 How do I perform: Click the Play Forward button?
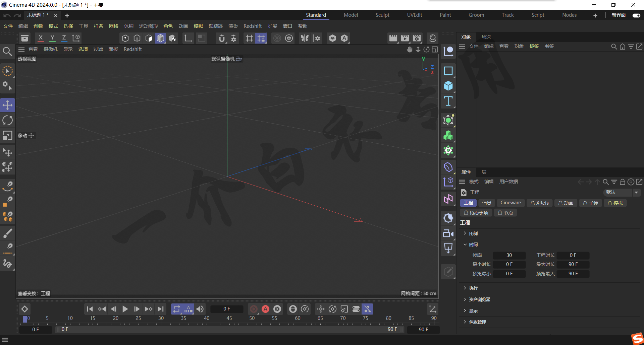pyautogui.click(x=125, y=309)
